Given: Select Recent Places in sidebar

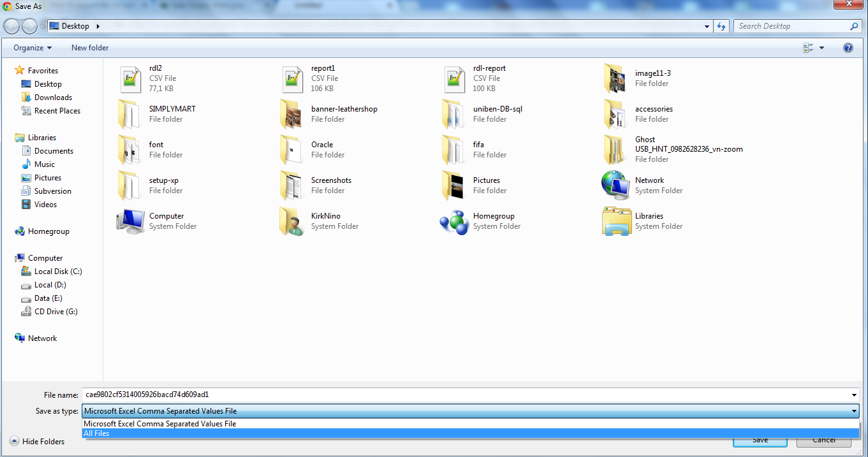Looking at the screenshot, I should click(x=57, y=111).
